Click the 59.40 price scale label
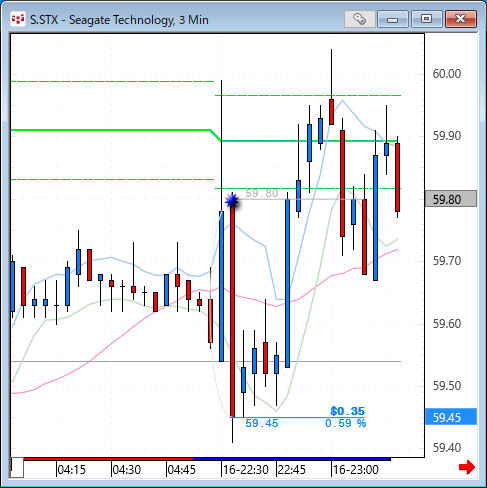487x488 pixels. [447, 448]
